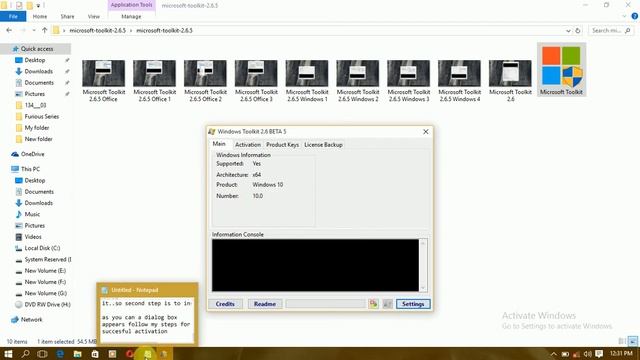Open Store icon on taskbar

tap(95, 353)
